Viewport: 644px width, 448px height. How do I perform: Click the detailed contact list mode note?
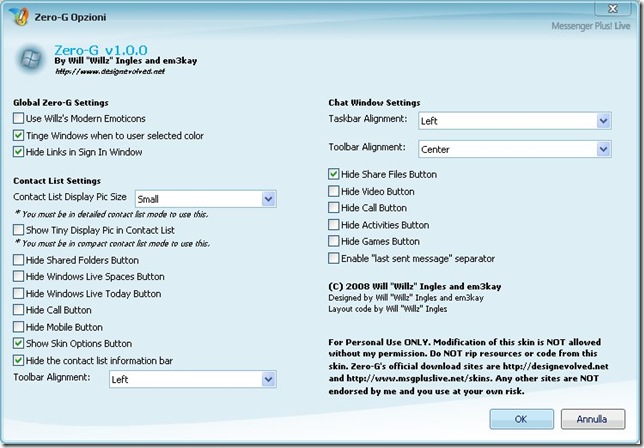click(111, 214)
